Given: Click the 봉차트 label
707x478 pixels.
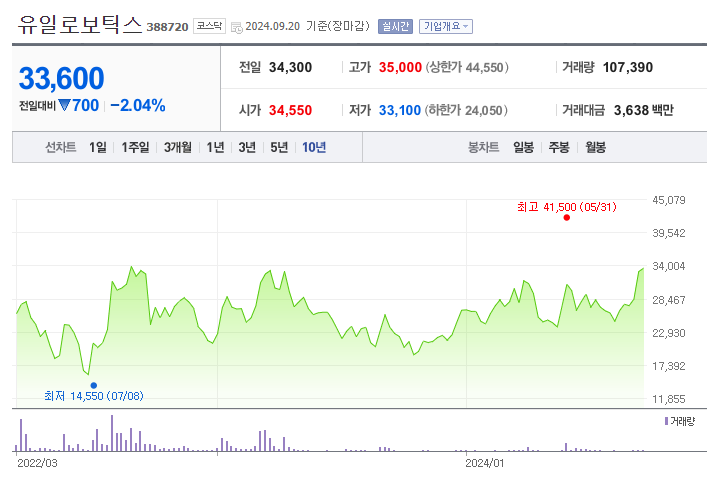Looking at the screenshot, I should click(483, 147).
